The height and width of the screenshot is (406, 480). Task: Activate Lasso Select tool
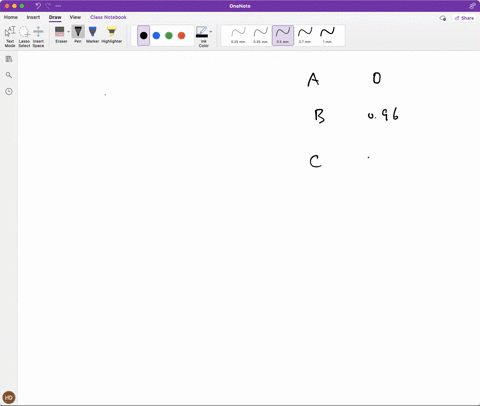tap(24, 36)
